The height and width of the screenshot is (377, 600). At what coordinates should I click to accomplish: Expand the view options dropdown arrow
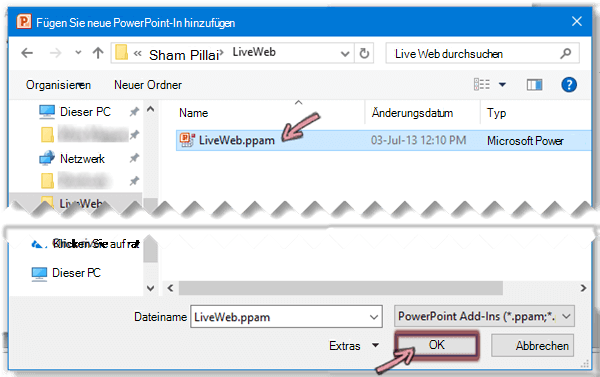[502, 85]
